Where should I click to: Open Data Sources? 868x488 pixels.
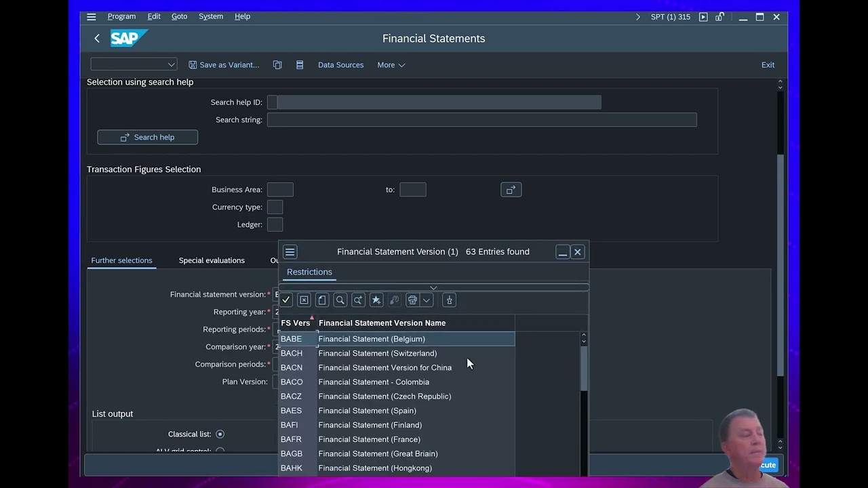[340, 65]
